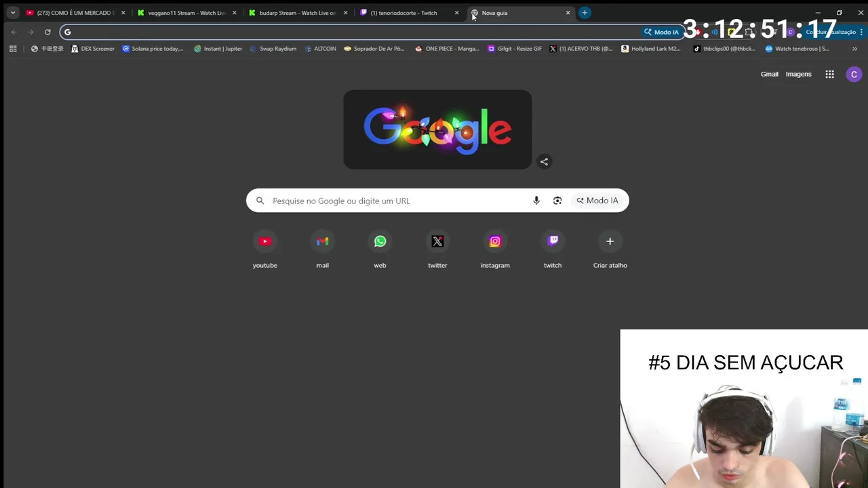The height and width of the screenshot is (488, 868).
Task: Click the Google holiday lights doodle
Action: coord(437,129)
